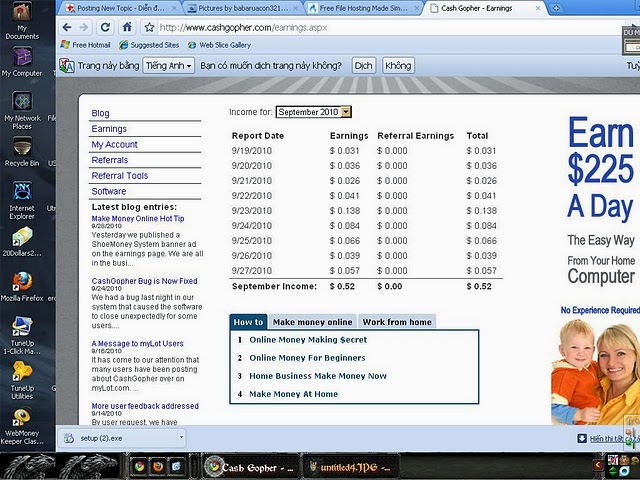Open the Software sidebar link
Screen dimensions: 640x480
click(109, 191)
